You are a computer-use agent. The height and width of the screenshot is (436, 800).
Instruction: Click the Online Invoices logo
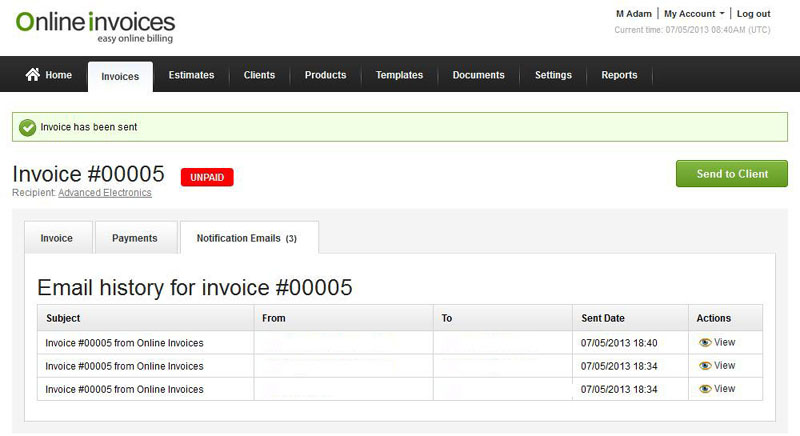[x=95, y=27]
